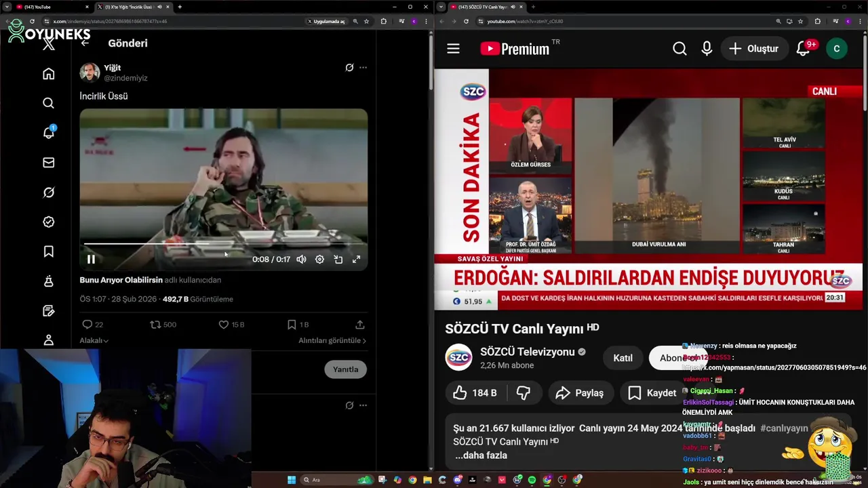Viewport: 868px width, 488px height.
Task: Open YouTube search magnifier
Action: pyautogui.click(x=679, y=49)
